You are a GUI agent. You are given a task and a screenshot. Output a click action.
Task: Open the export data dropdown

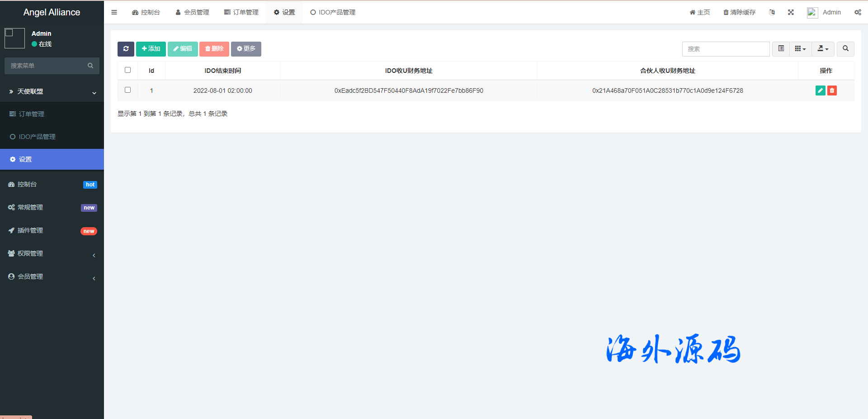[x=823, y=49]
